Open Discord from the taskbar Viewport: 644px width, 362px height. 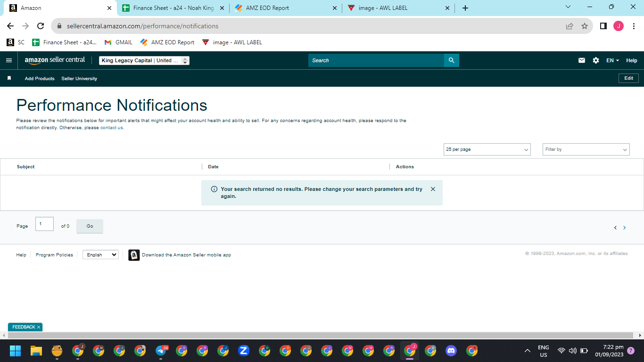pyautogui.click(x=451, y=351)
